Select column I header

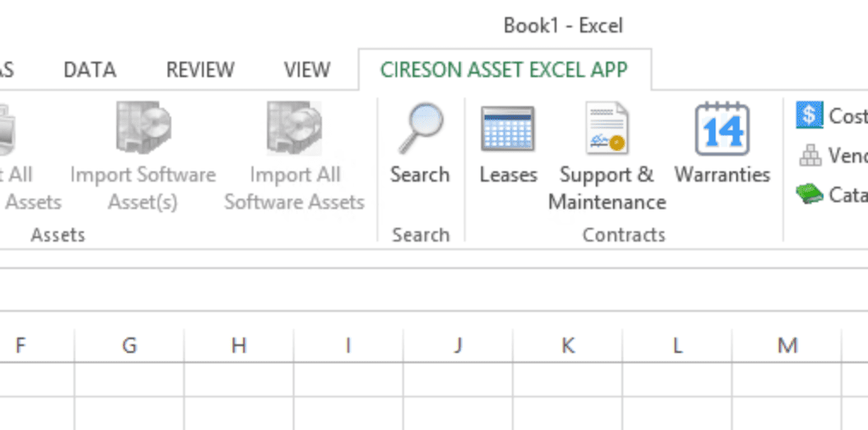(348, 345)
